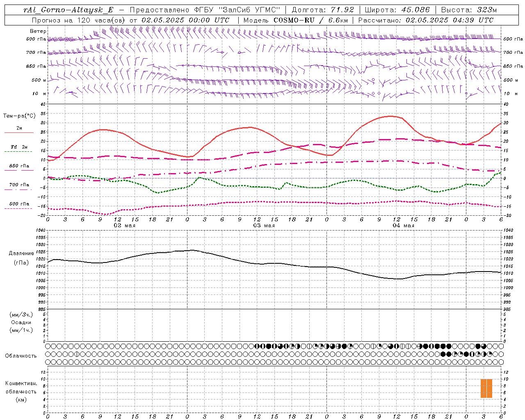Click the Модель COSMO-RU / 6.6км label
The width and height of the screenshot is (525, 420).
click(295, 20)
